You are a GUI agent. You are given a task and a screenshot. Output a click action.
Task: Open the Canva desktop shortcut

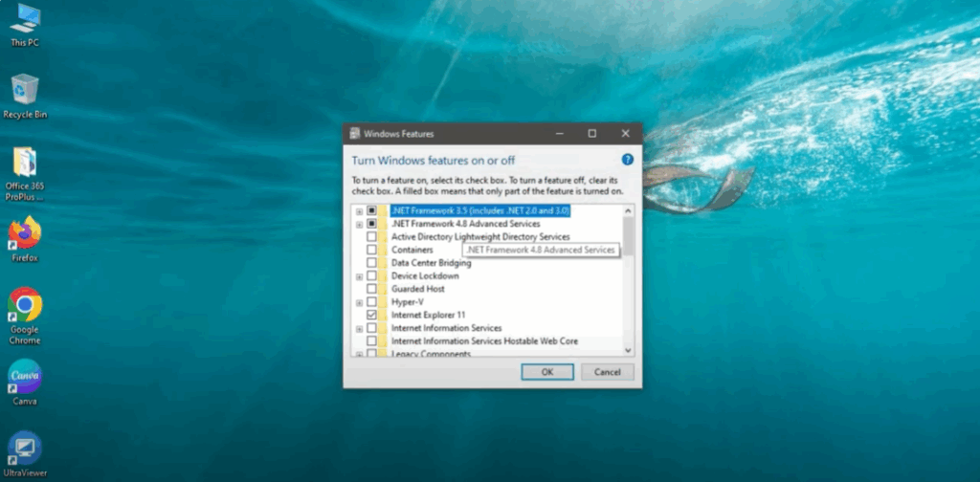click(x=25, y=383)
